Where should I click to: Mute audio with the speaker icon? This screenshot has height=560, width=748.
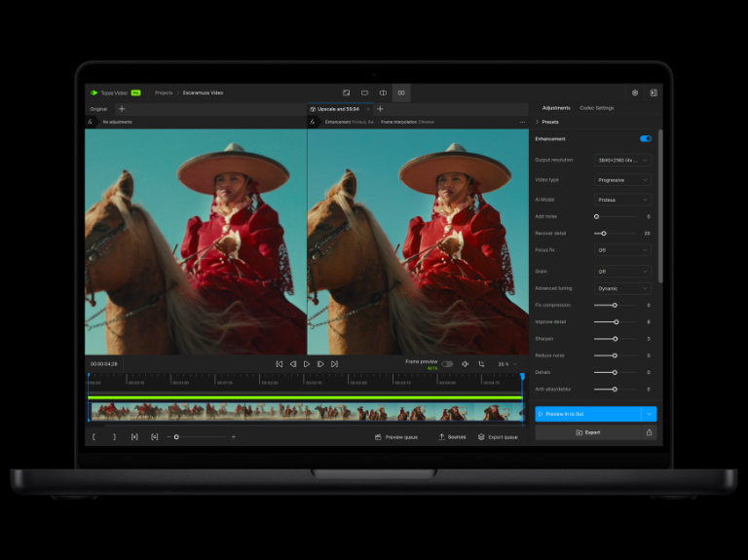[x=465, y=364]
